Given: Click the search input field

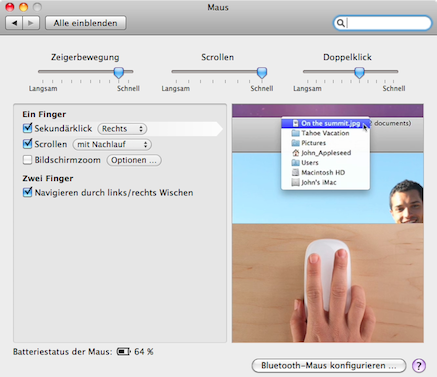Looking at the screenshot, I should point(383,23).
